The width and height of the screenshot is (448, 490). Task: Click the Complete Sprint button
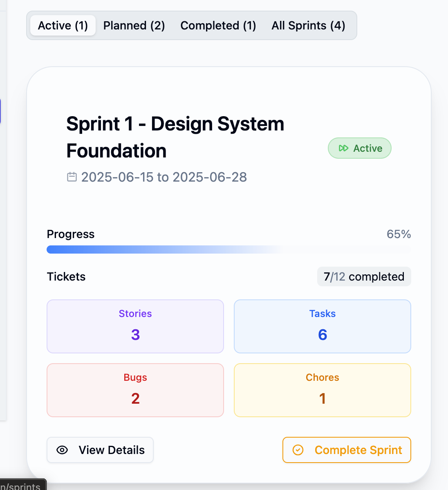point(347,450)
